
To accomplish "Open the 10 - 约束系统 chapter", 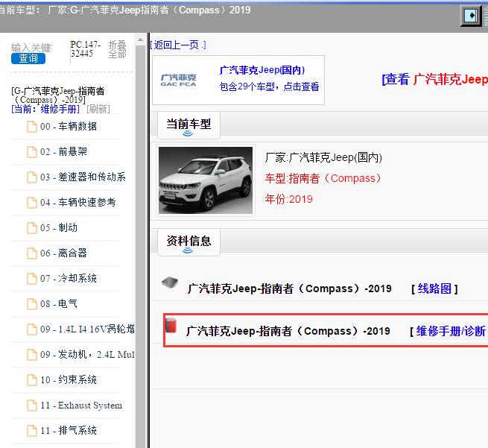I will (x=69, y=379).
